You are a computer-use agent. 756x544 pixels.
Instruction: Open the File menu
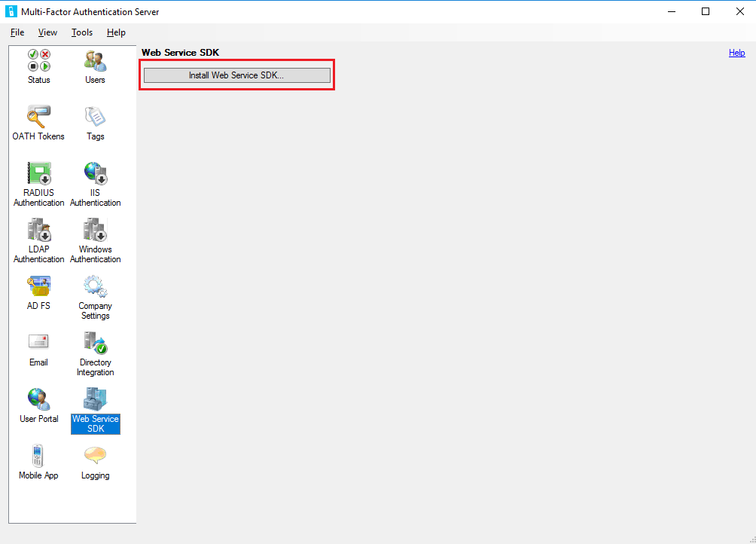(x=17, y=32)
